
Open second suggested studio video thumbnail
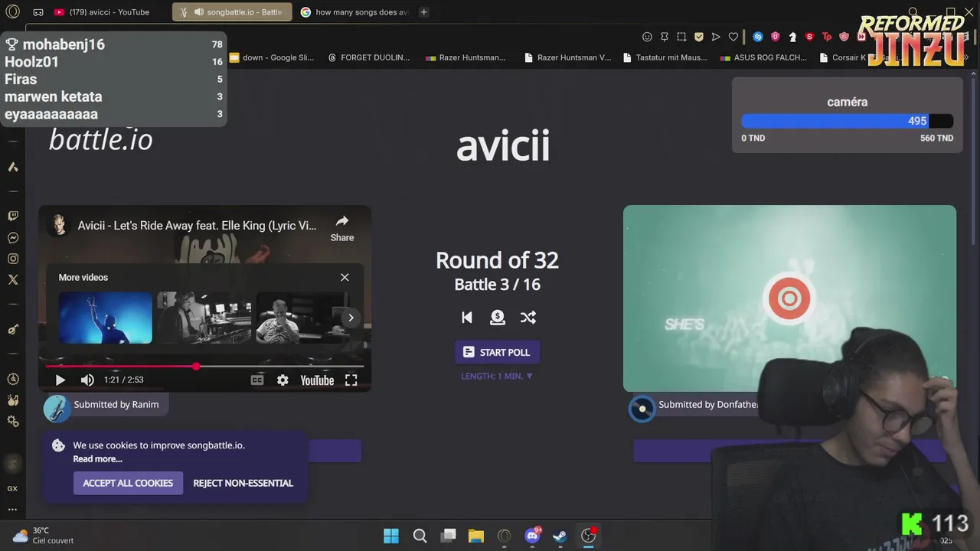click(204, 318)
